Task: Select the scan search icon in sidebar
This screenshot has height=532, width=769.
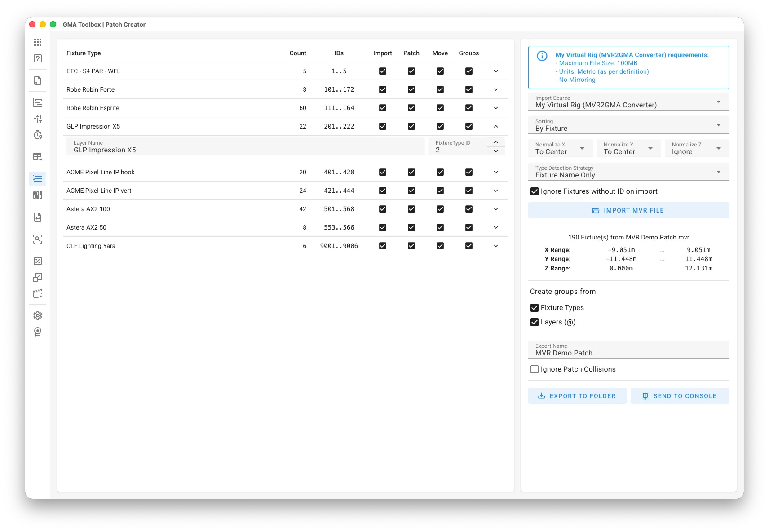Action: [38, 239]
